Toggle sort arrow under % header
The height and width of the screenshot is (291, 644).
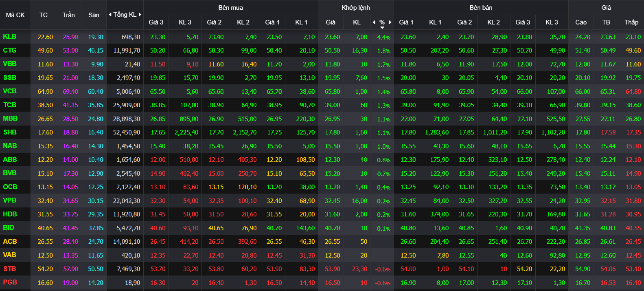coord(382,28)
